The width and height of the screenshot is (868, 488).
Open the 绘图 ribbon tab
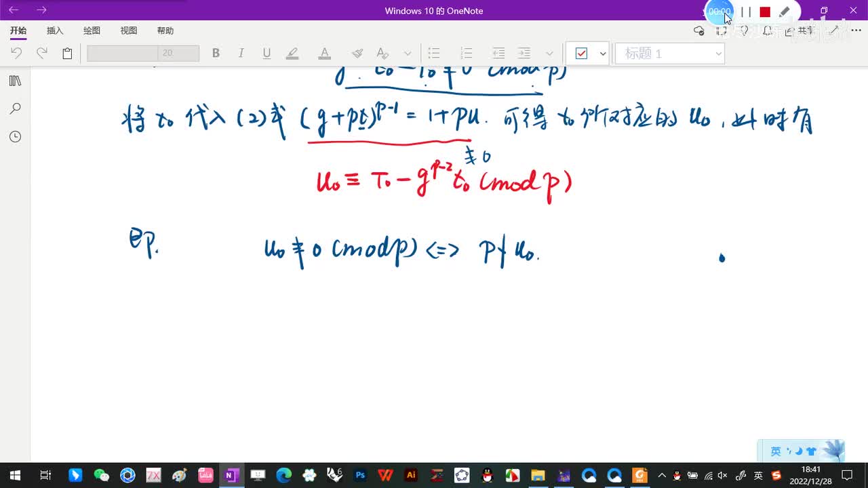pyautogui.click(x=92, y=30)
